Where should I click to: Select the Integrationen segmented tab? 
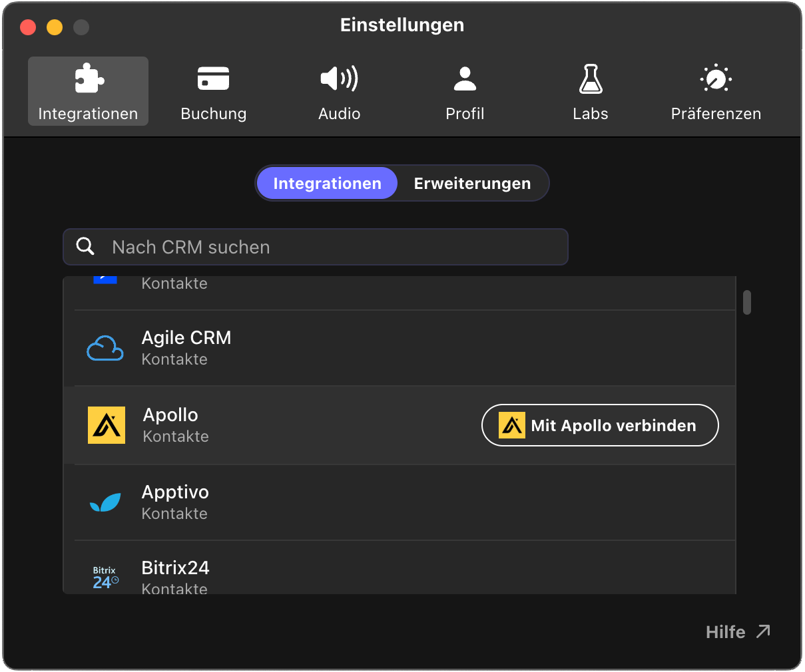tap(327, 183)
